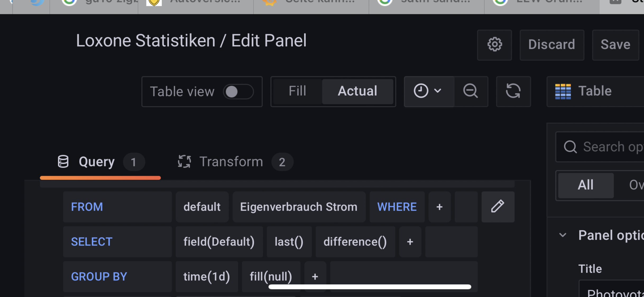The height and width of the screenshot is (297, 644).
Task: Toggle the query text edit pencil icon
Action: click(x=498, y=207)
